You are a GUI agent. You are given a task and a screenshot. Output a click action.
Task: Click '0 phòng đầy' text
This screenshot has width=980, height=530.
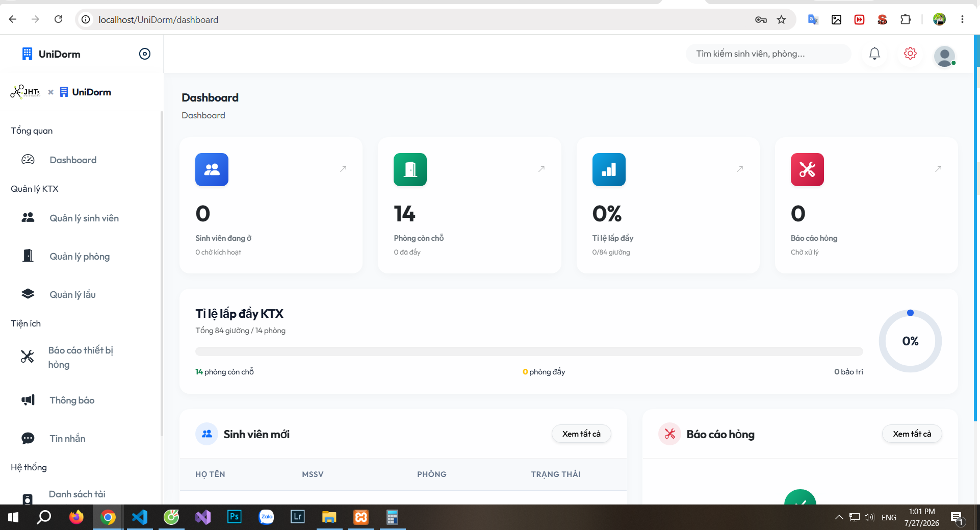[544, 372]
